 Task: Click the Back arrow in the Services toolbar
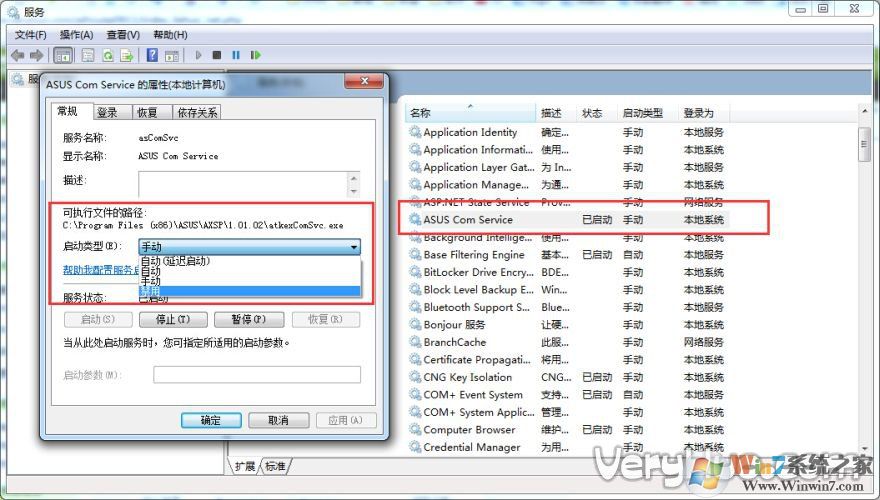point(17,55)
